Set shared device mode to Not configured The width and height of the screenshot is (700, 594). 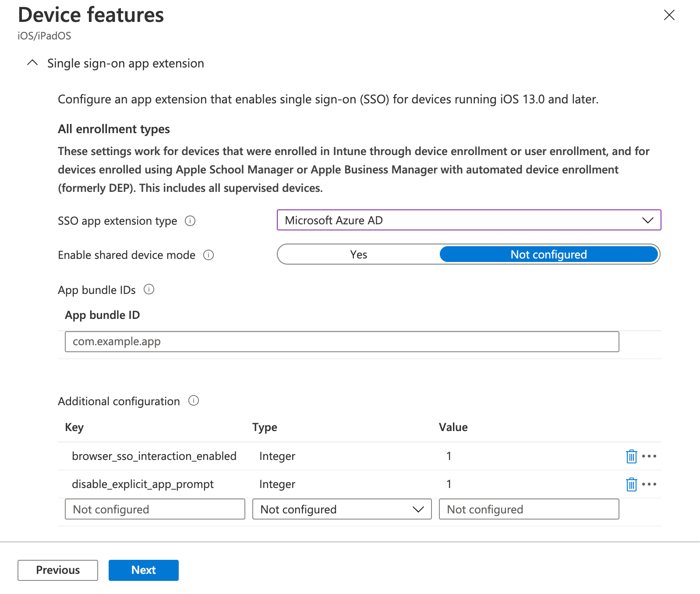tap(548, 255)
